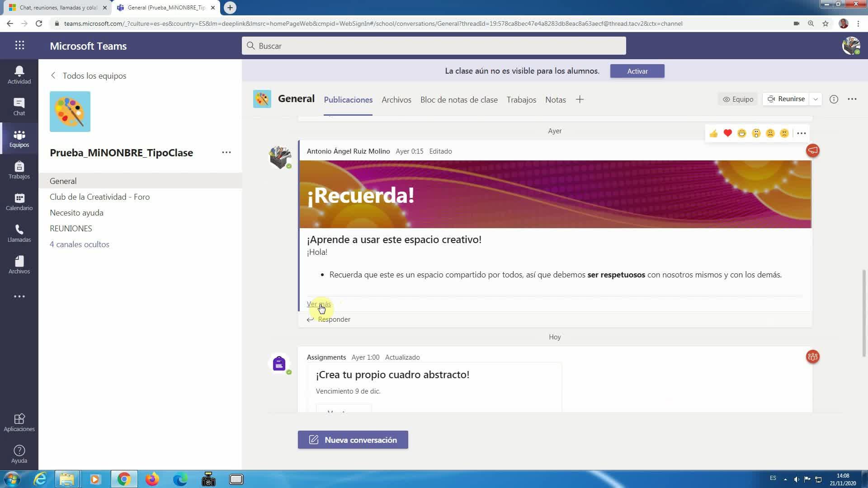This screenshot has height=488, width=868.
Task: Toggle the Equipo visibility eye button
Action: pos(738,99)
